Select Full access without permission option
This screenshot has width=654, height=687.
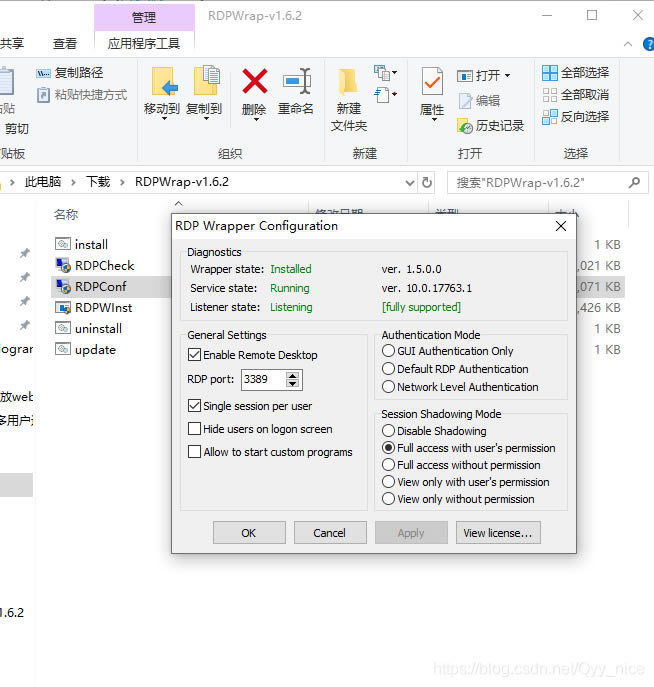tap(388, 464)
